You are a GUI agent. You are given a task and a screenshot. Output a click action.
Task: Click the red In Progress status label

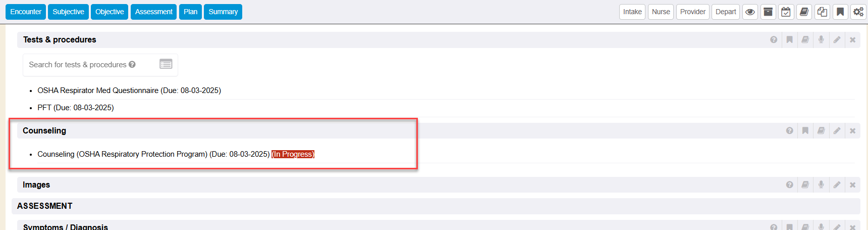click(x=293, y=154)
